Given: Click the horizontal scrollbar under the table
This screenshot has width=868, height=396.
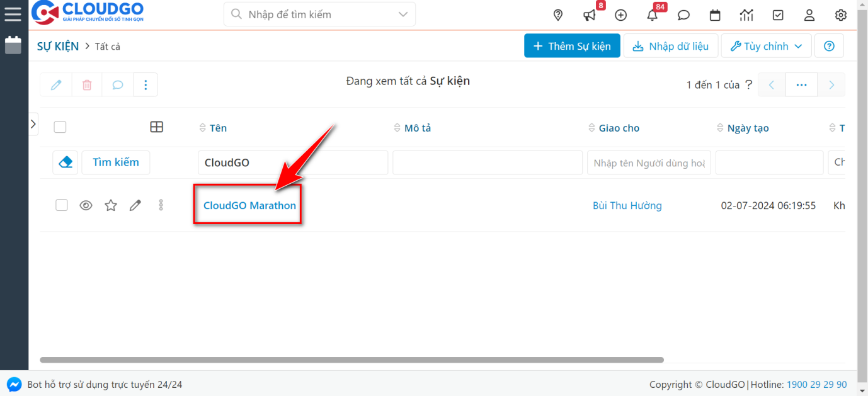Looking at the screenshot, I should (351, 360).
